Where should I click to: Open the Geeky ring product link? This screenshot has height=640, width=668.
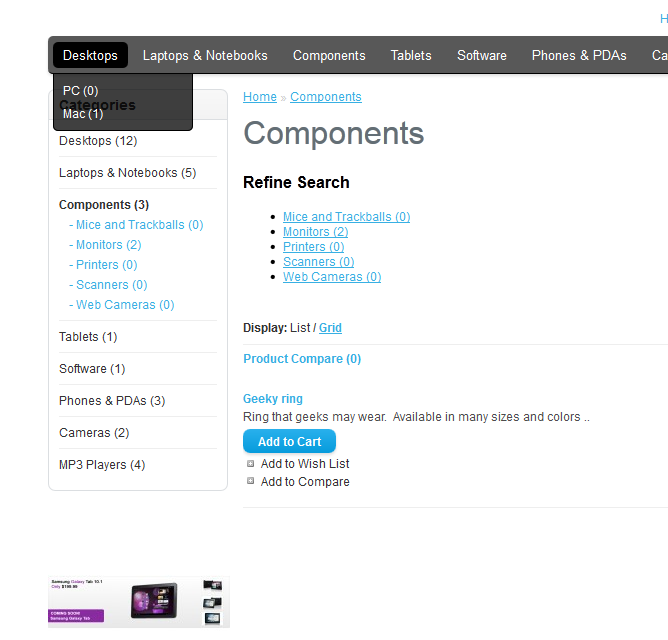pos(273,399)
